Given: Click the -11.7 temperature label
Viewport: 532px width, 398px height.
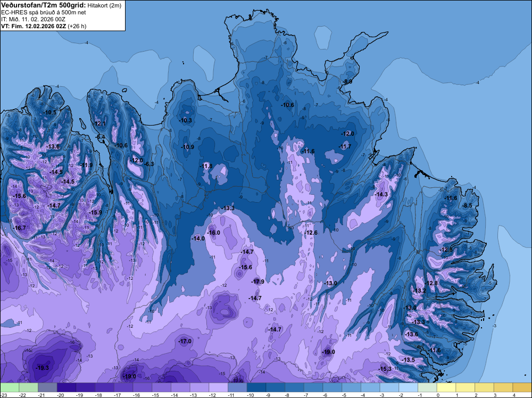Looking at the screenshot, I should pyautogui.click(x=345, y=146).
